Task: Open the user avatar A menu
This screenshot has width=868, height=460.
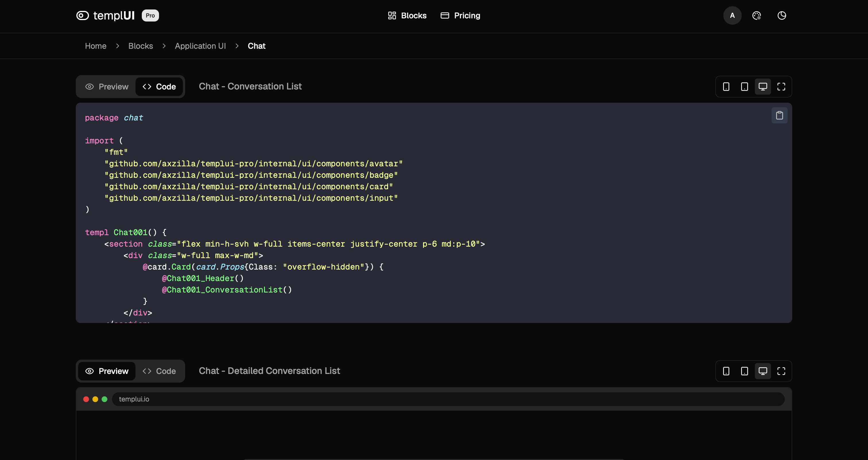Action: pyautogui.click(x=732, y=15)
